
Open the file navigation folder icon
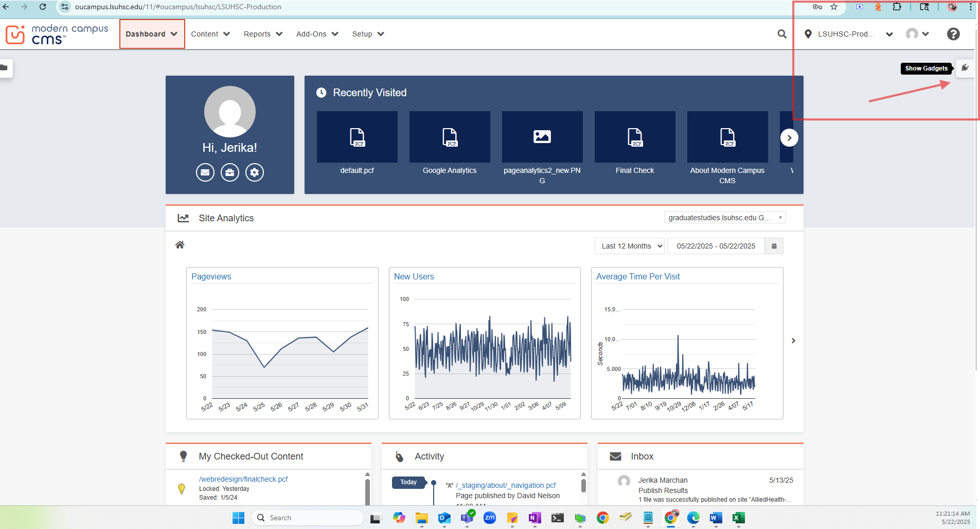(5, 68)
